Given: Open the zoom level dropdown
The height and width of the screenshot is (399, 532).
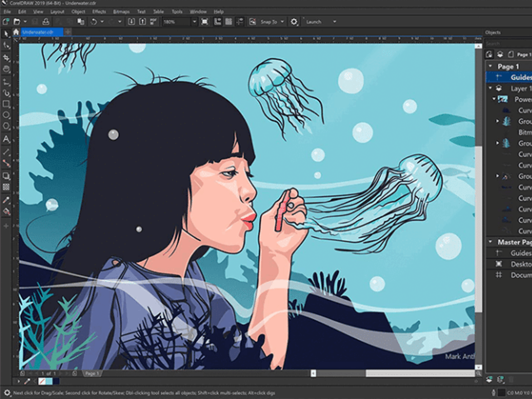Looking at the screenshot, I should point(194,22).
